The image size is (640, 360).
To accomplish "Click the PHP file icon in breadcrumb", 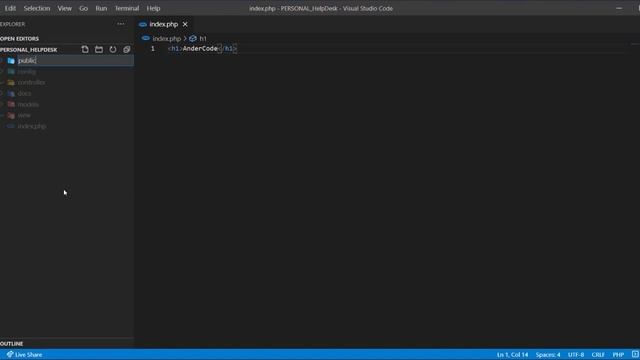I will [145, 38].
